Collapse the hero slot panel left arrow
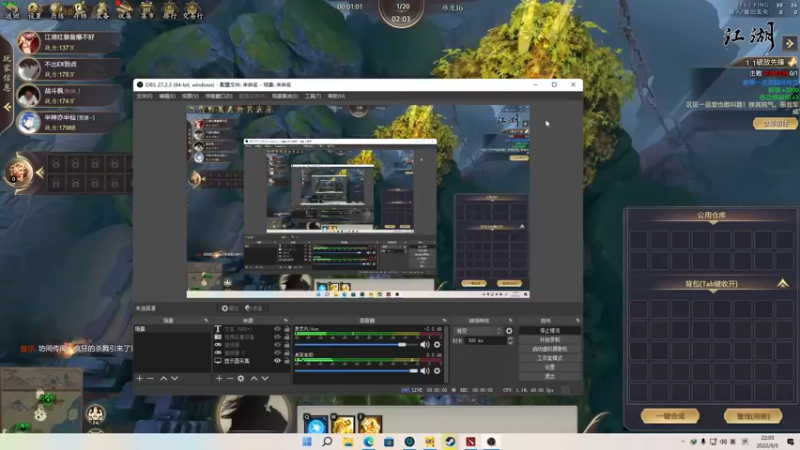The width and height of the screenshot is (800, 450). click(39, 173)
